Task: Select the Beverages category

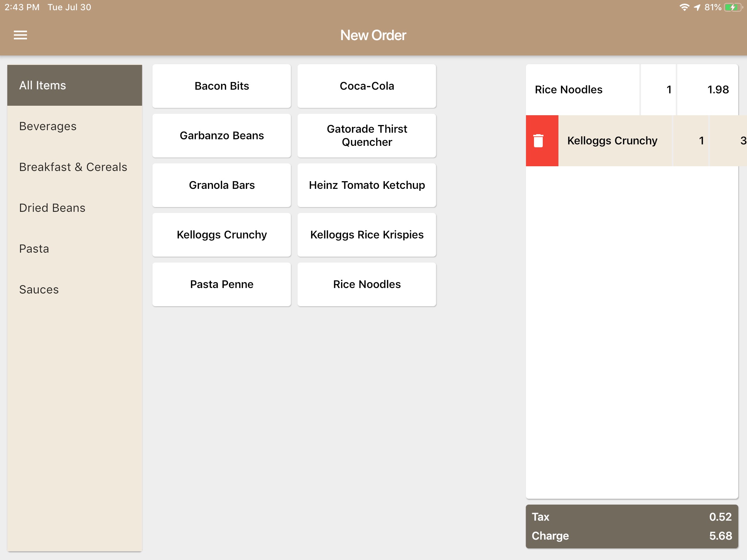Action: tap(75, 126)
